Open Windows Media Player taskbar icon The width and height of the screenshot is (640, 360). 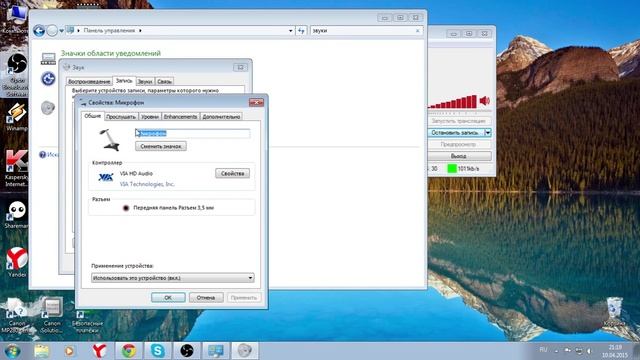[x=69, y=351]
